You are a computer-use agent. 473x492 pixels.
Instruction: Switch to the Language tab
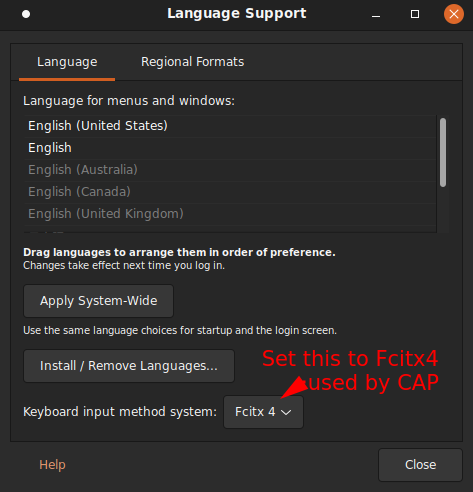click(x=67, y=62)
